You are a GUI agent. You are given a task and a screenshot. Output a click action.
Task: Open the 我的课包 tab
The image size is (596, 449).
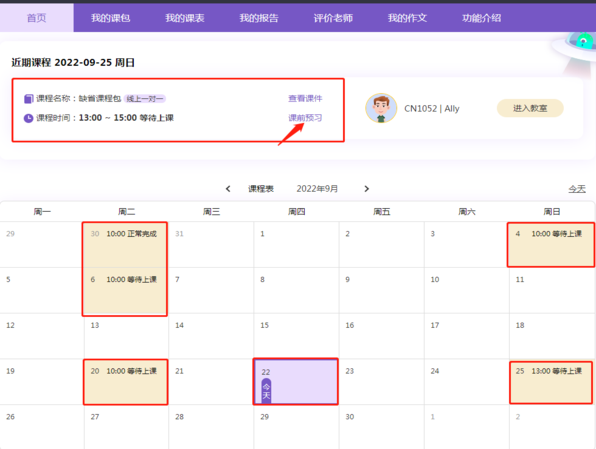coord(111,18)
